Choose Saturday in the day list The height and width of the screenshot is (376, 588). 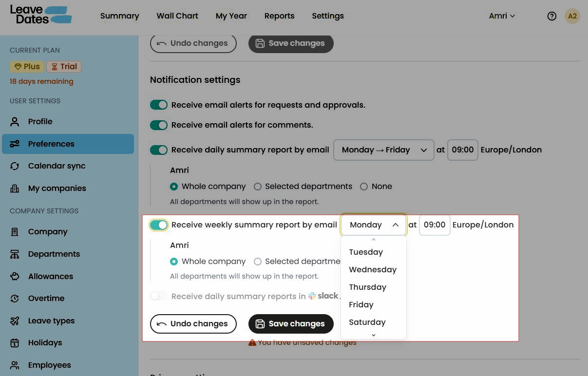374,322
